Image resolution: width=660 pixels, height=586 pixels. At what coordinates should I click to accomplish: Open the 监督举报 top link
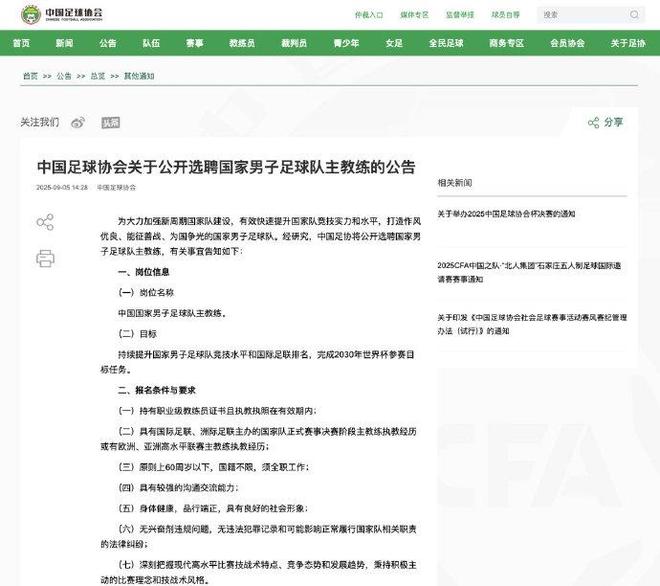click(x=460, y=15)
